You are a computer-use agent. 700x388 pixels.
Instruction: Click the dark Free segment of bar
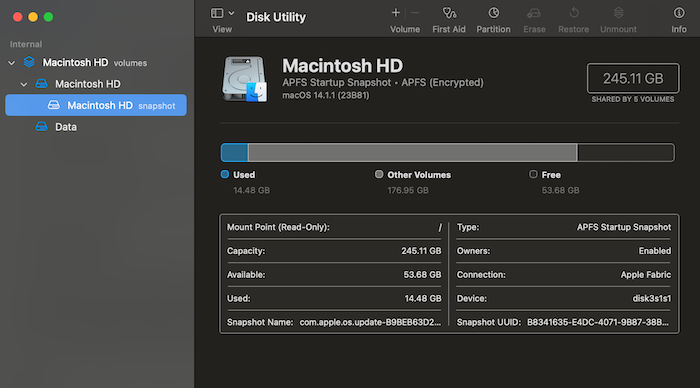click(625, 153)
